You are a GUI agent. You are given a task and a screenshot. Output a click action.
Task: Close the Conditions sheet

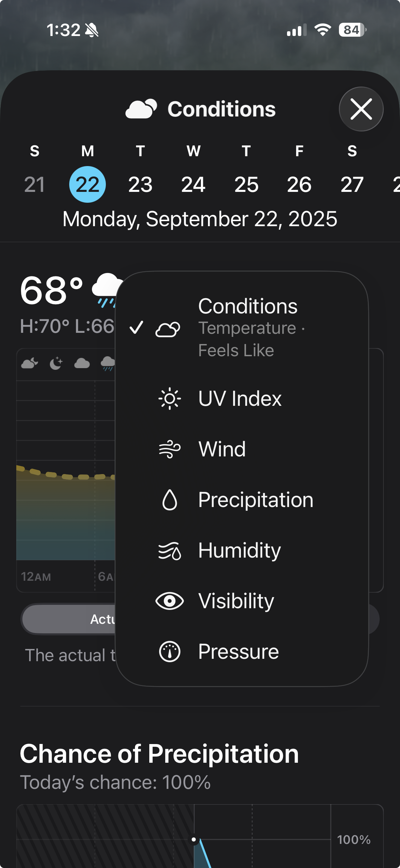(x=361, y=109)
